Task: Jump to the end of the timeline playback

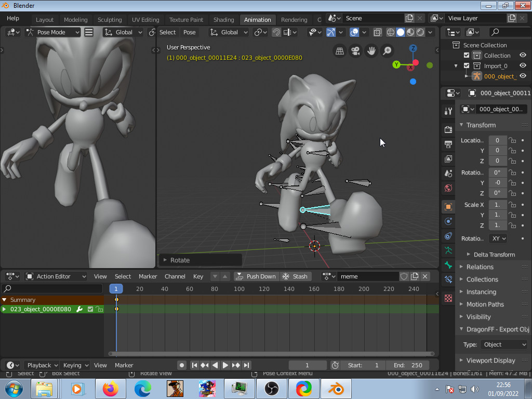Action: point(247,365)
